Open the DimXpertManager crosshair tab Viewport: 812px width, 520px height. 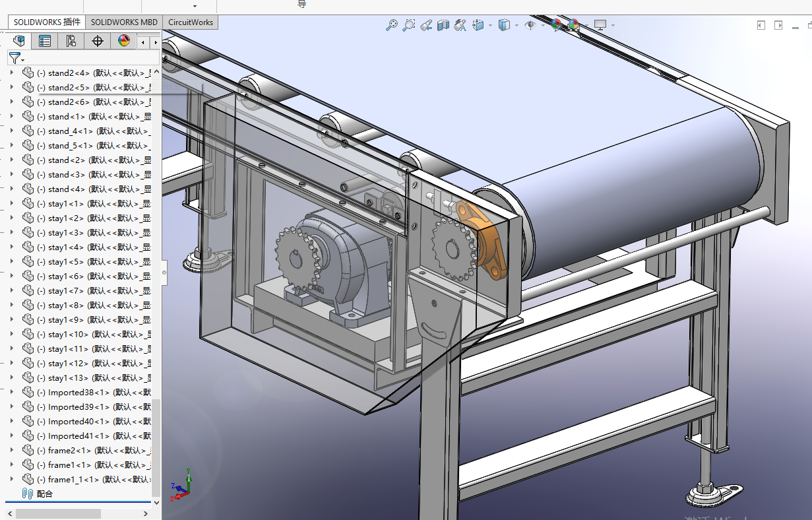point(98,41)
